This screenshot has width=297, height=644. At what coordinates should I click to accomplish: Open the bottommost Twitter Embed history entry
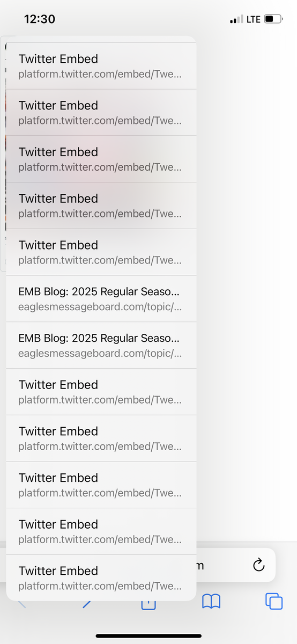click(101, 578)
